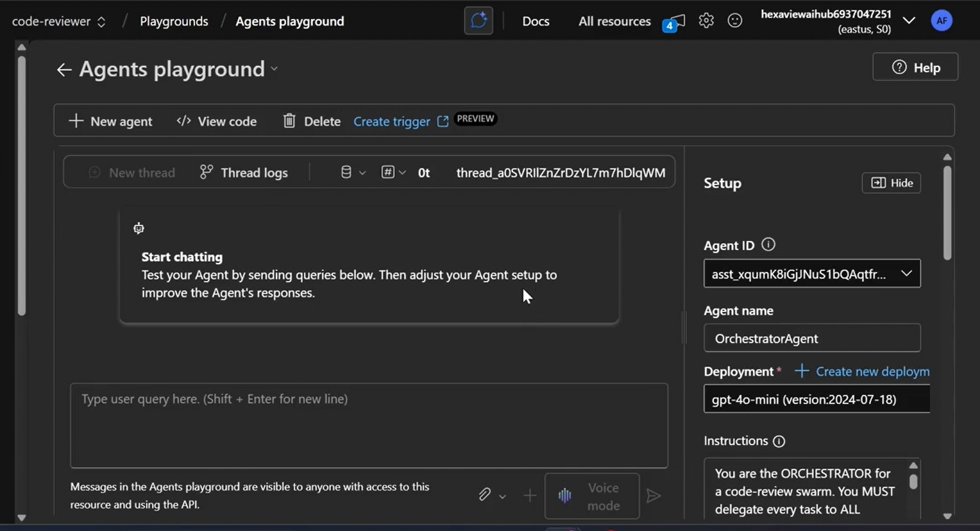Click Setup panel scroll down arrow
This screenshot has width=980, height=531.
(x=947, y=517)
